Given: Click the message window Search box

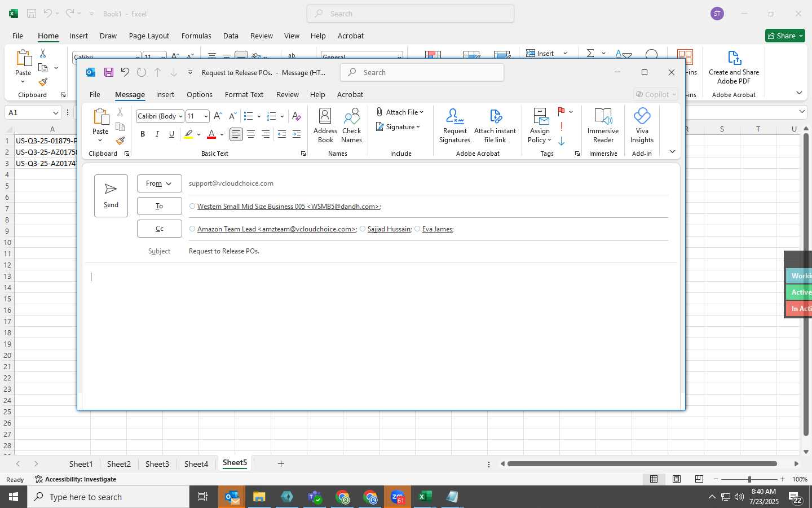Looking at the screenshot, I should (x=422, y=72).
